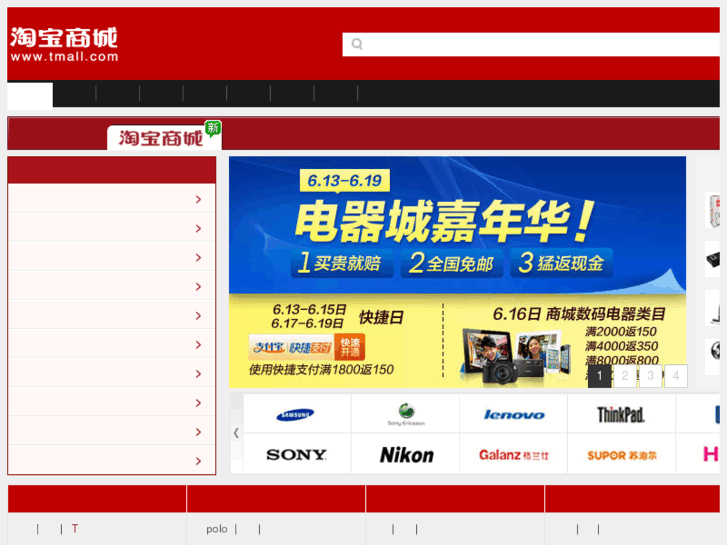Viewport: 727px width, 545px height.
Task: Click the green 新 badge
Action: pyautogui.click(x=213, y=128)
